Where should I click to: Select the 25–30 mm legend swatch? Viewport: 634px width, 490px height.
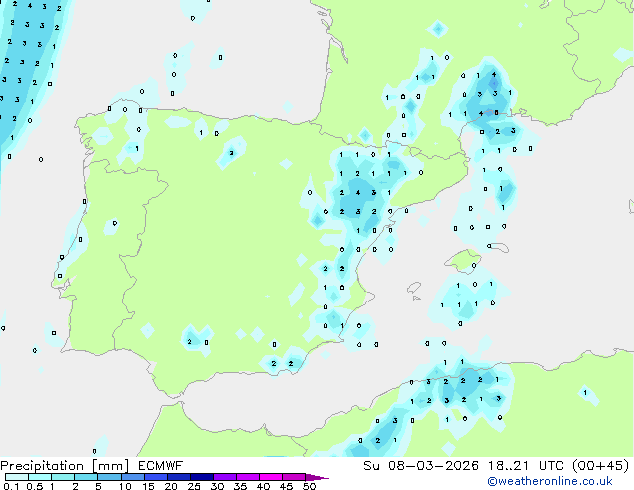[x=202, y=477]
